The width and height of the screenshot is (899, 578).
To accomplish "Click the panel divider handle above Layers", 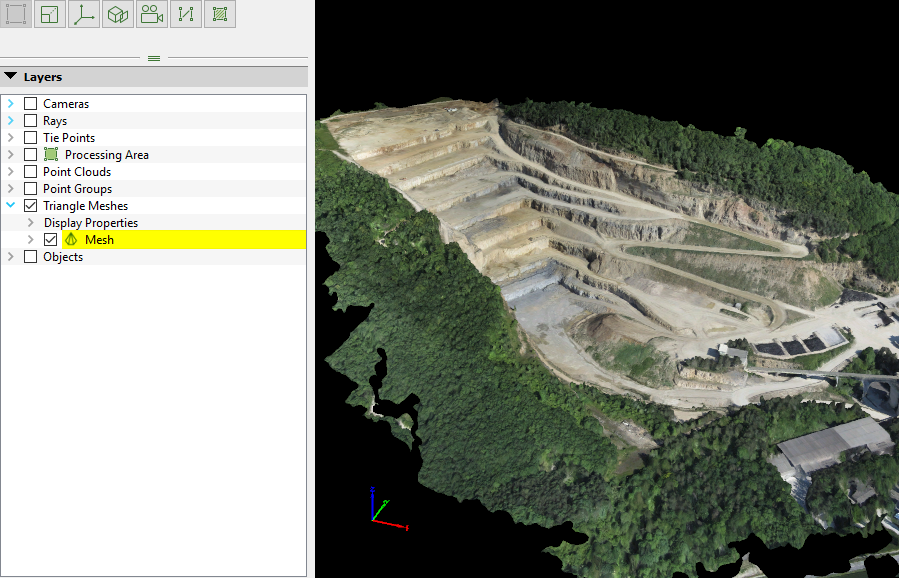I will [153, 58].
